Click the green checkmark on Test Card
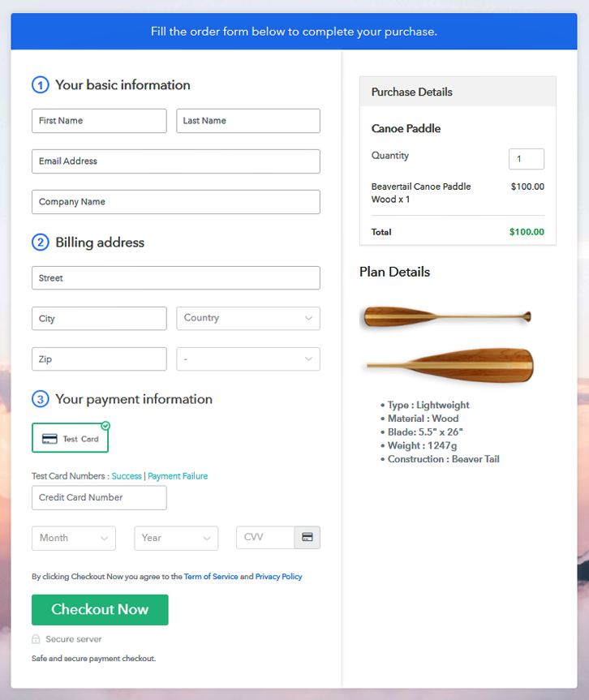 pos(105,426)
